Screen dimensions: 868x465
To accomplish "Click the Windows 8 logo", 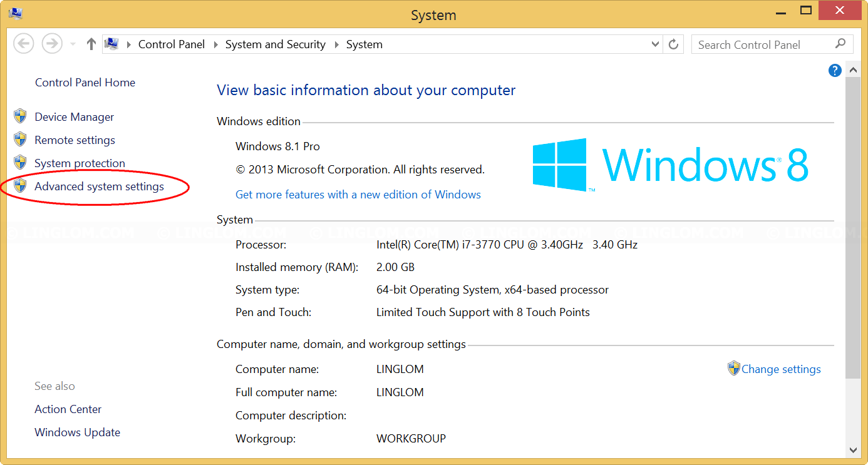I will [x=670, y=165].
